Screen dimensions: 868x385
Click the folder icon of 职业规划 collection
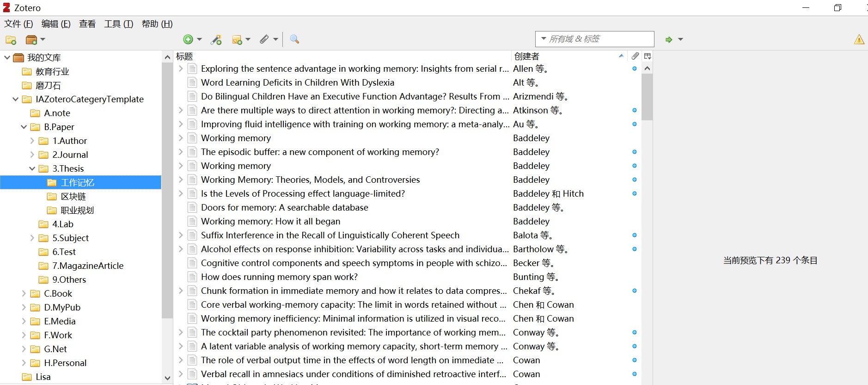52,211
